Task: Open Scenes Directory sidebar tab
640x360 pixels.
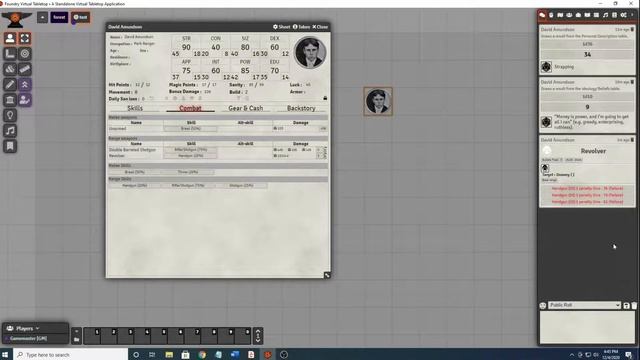Action: (560, 15)
